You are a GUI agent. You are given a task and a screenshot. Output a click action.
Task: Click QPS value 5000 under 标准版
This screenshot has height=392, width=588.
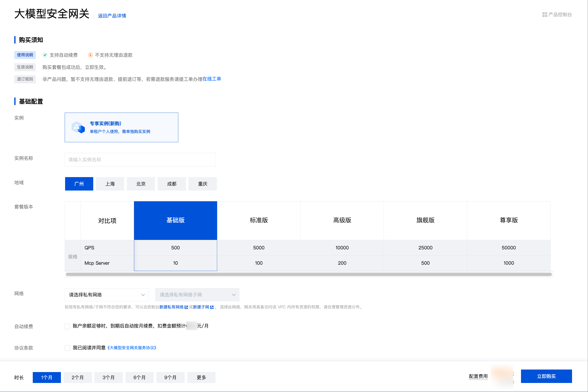[259, 248]
